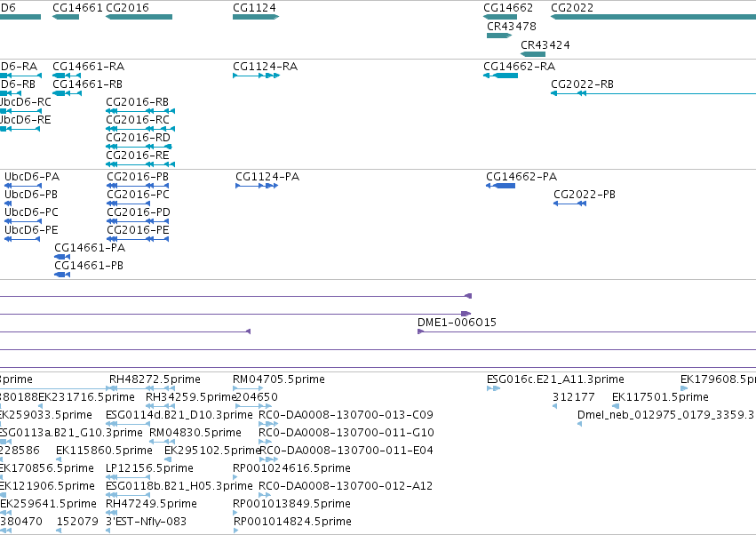Select the CR43424 gene label

click(545, 44)
